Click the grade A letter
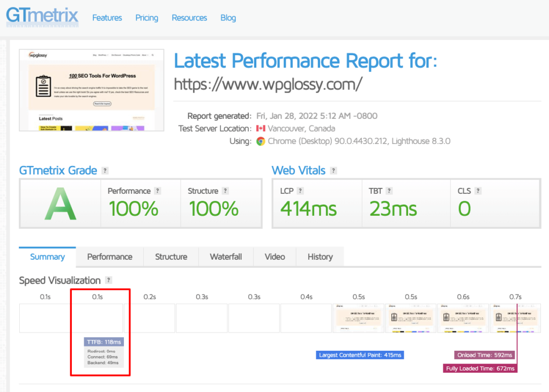Image resolution: width=549 pixels, height=392 pixels. [x=61, y=204]
